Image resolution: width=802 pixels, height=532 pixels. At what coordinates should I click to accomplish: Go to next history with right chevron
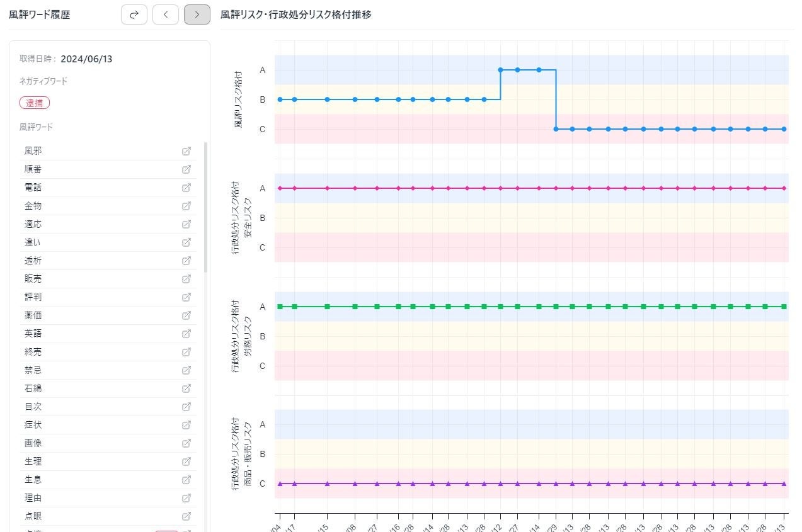pyautogui.click(x=197, y=14)
